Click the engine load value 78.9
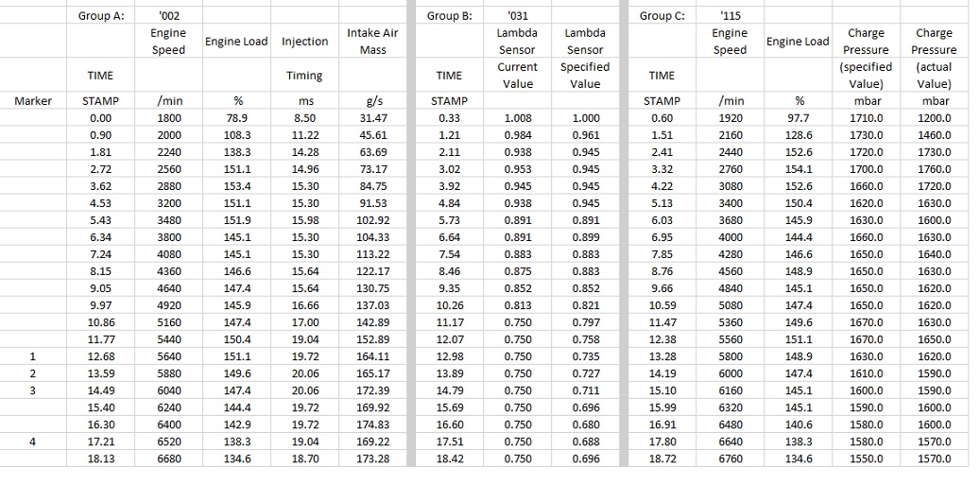The image size is (980, 483). (x=235, y=117)
